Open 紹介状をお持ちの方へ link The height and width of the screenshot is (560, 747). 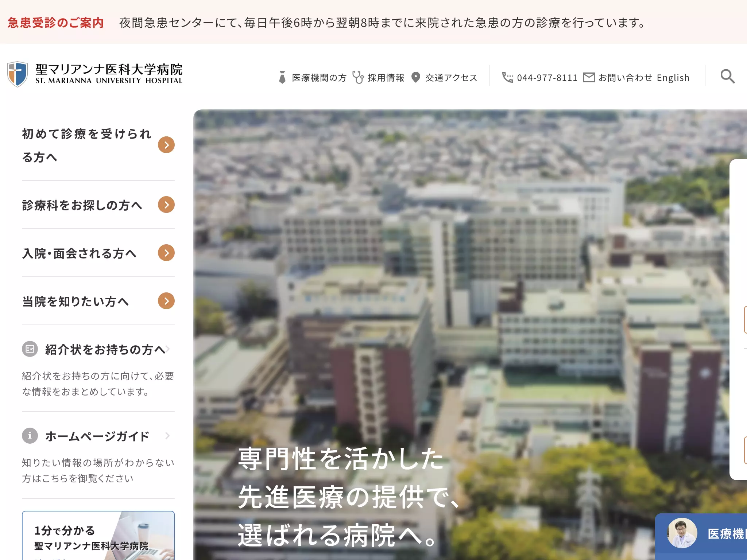105,349
